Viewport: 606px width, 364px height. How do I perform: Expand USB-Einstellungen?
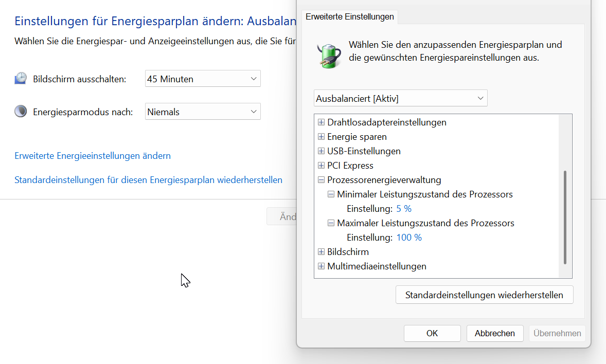tap(321, 151)
